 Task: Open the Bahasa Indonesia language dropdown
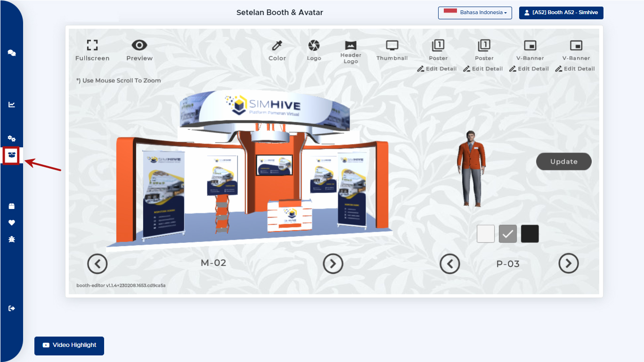(x=475, y=13)
